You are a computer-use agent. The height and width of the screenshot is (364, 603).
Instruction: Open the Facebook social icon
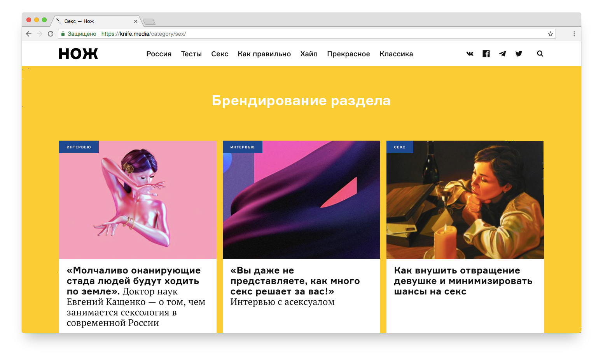tap(486, 54)
